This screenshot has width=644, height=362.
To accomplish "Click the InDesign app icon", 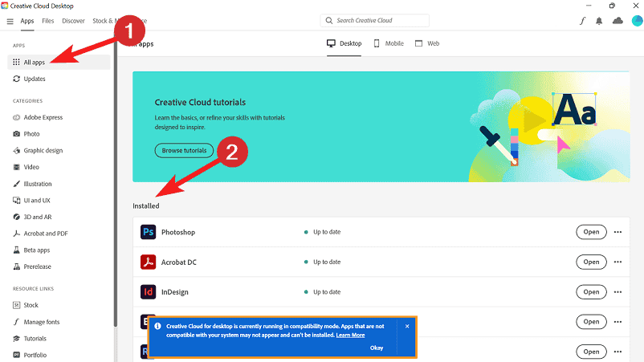I will tap(148, 292).
